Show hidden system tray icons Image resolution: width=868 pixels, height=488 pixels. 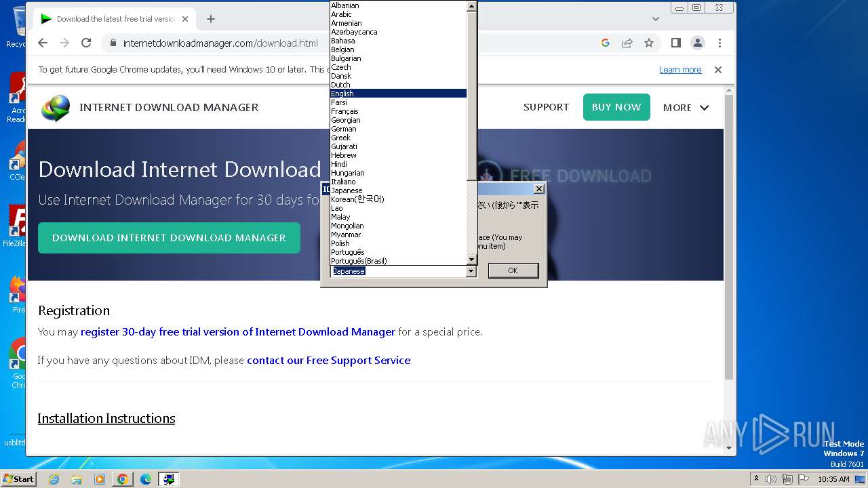(756, 479)
